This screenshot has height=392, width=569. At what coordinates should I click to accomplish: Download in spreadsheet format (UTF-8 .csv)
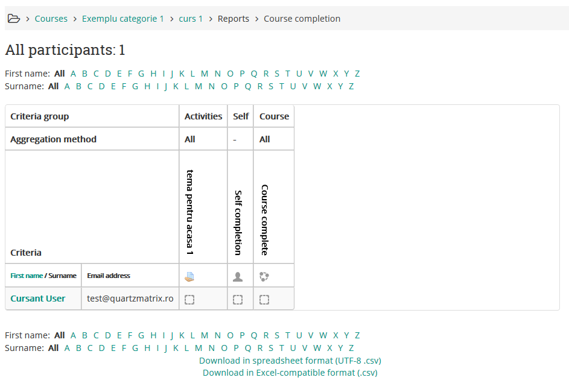pyautogui.click(x=290, y=361)
